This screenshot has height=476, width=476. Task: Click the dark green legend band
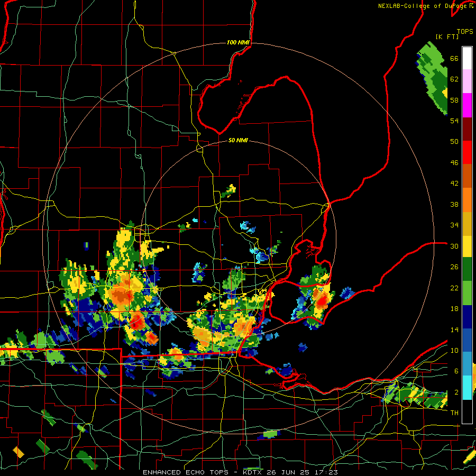tap(467, 269)
